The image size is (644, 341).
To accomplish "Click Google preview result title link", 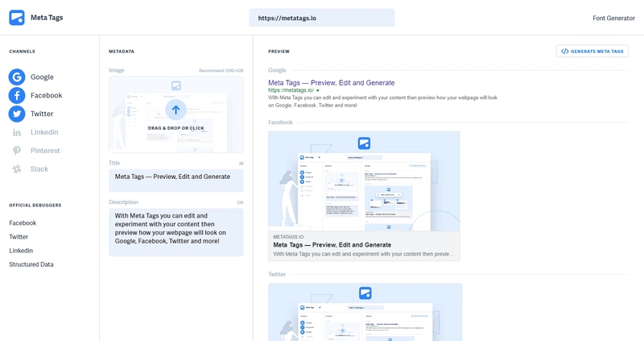I will pos(332,83).
